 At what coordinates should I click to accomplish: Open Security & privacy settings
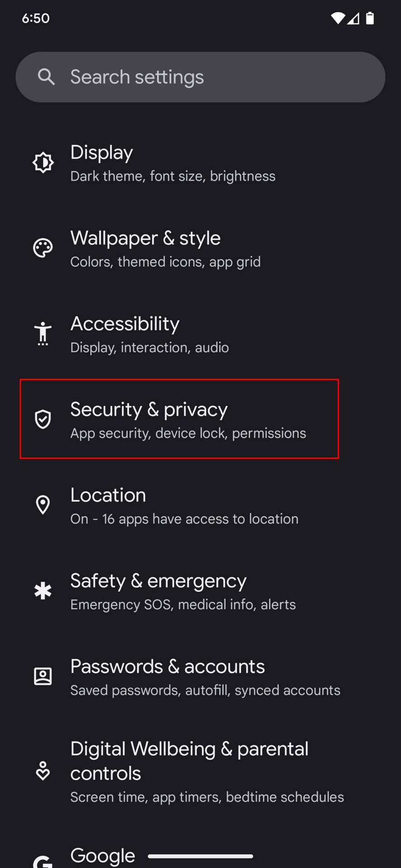pos(188,420)
